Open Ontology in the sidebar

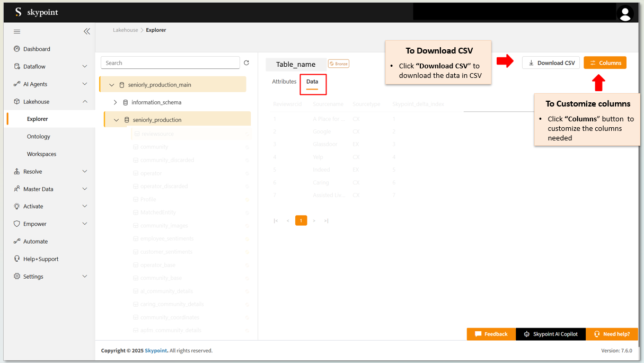tap(39, 137)
